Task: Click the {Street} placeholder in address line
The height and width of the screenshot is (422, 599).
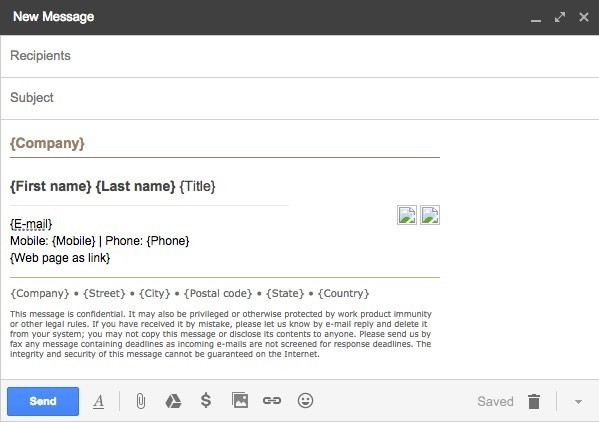Action: click(104, 293)
